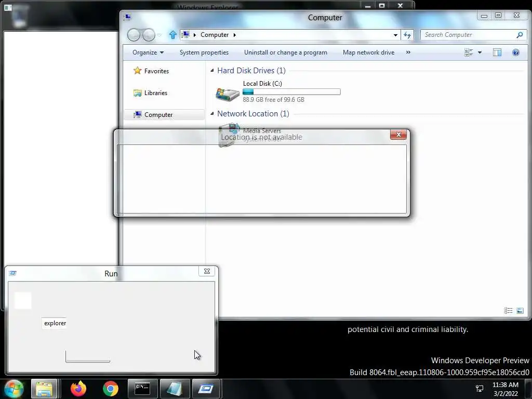
Task: Click the Local Disk (C:) usage bar
Action: point(291,91)
